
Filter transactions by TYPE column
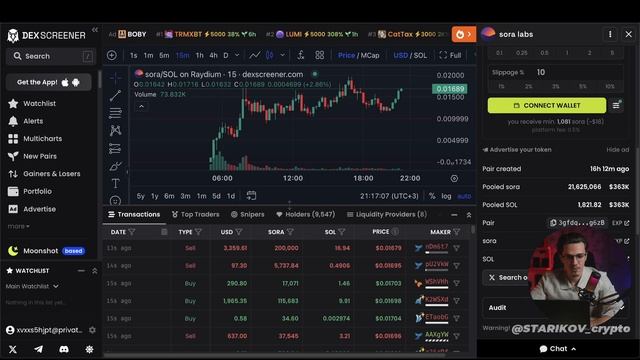(198, 232)
